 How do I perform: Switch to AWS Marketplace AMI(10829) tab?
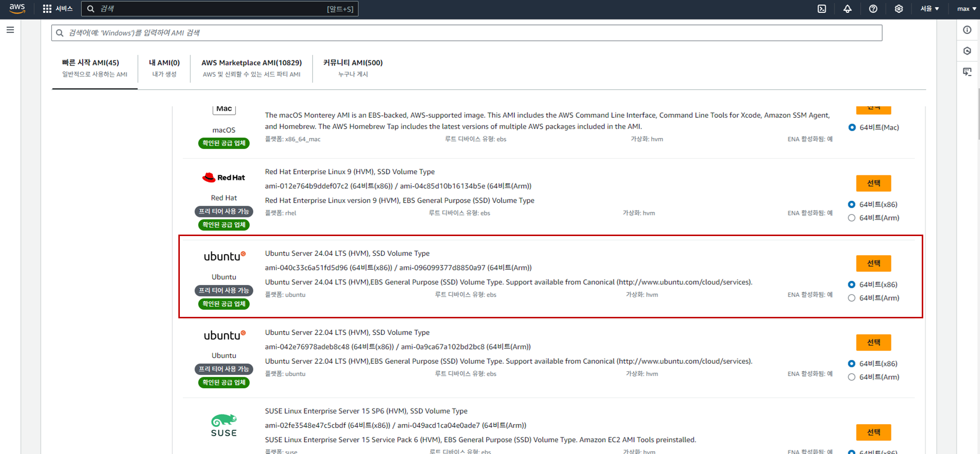pyautogui.click(x=251, y=68)
